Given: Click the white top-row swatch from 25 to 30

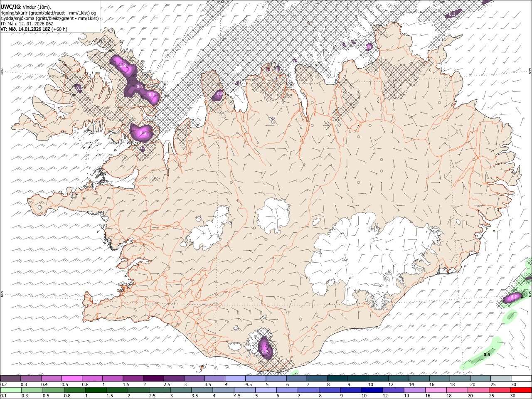Looking at the screenshot, I should click(x=501, y=379).
